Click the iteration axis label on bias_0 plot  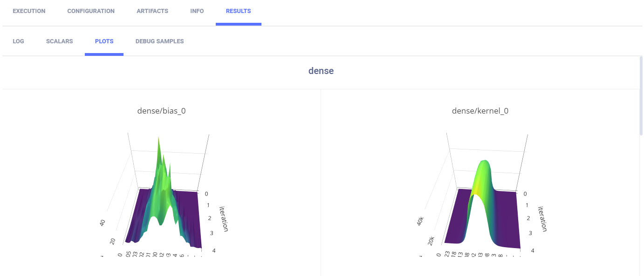224,218
